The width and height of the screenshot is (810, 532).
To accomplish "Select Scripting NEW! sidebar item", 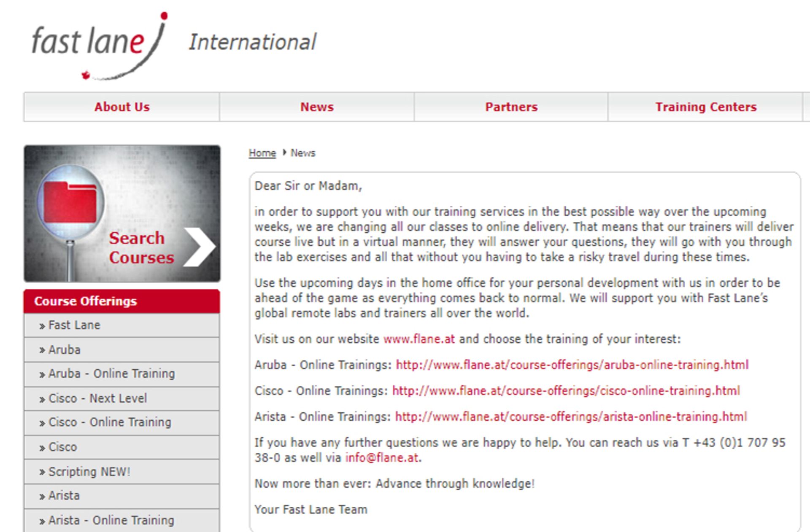I will click(x=89, y=472).
